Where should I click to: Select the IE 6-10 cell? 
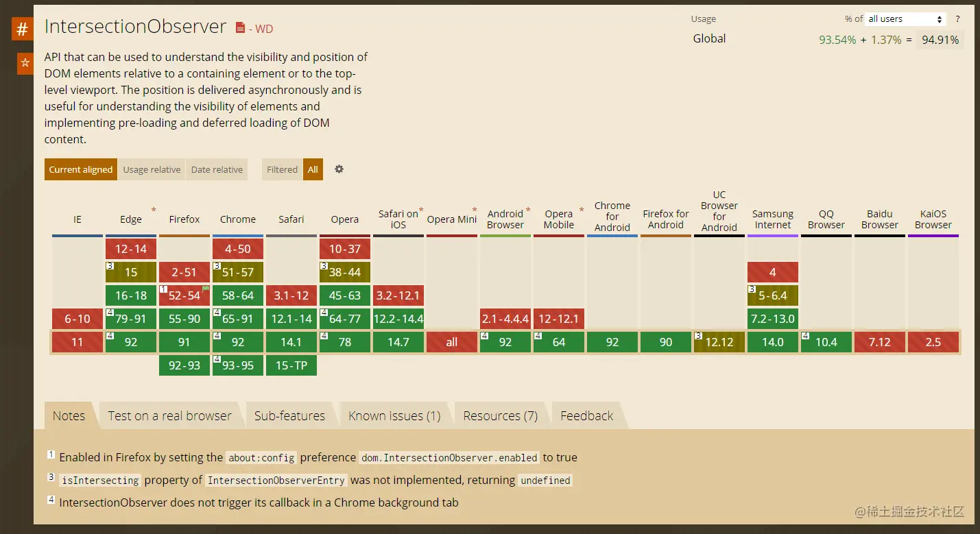pos(77,319)
